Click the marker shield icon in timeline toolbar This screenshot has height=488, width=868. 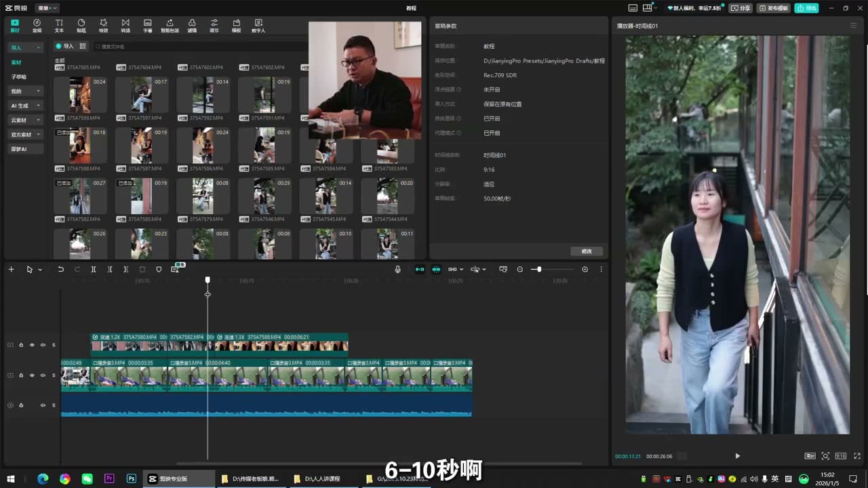[x=159, y=269]
